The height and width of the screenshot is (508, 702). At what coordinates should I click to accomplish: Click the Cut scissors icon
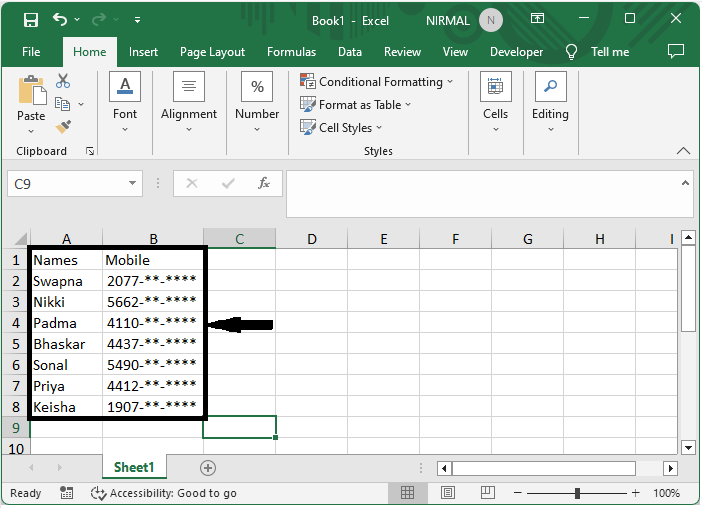coord(63,81)
